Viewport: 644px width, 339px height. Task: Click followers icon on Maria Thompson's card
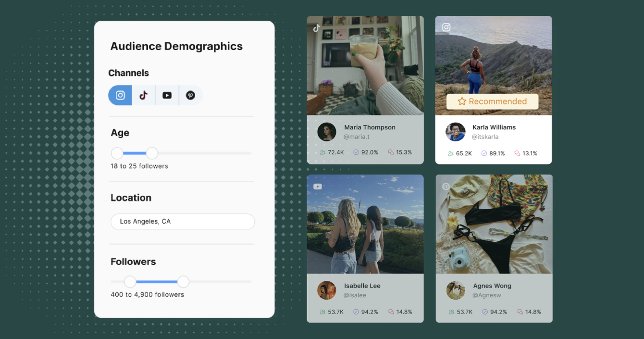(322, 152)
